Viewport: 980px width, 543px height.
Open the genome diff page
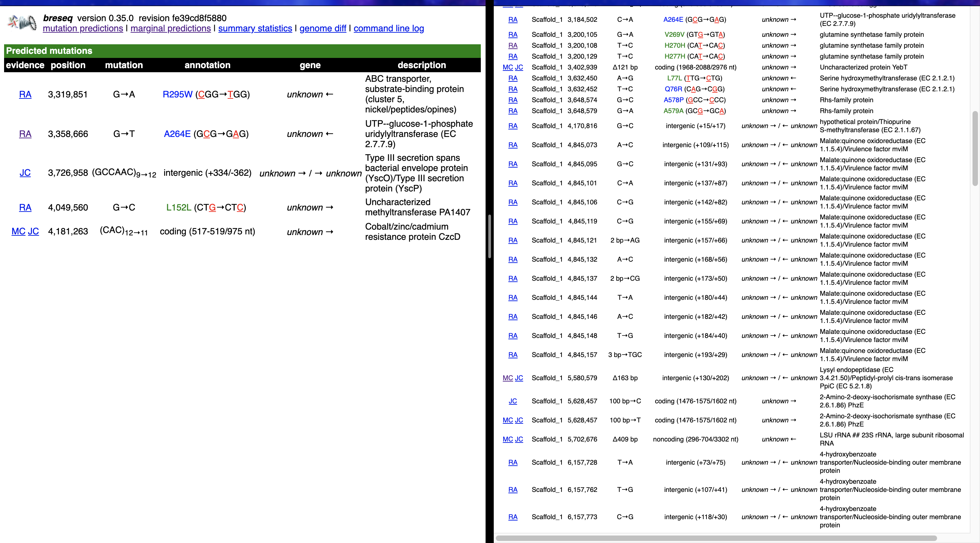click(x=322, y=28)
